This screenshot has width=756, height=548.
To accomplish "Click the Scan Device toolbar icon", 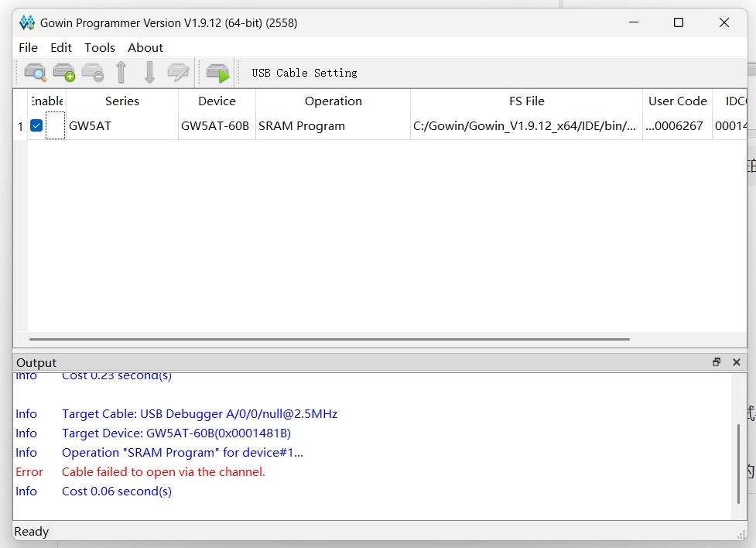I will 35,73.
